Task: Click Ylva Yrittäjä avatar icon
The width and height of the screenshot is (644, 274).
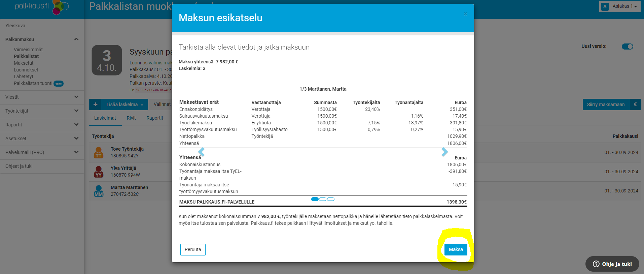Action: point(99,172)
